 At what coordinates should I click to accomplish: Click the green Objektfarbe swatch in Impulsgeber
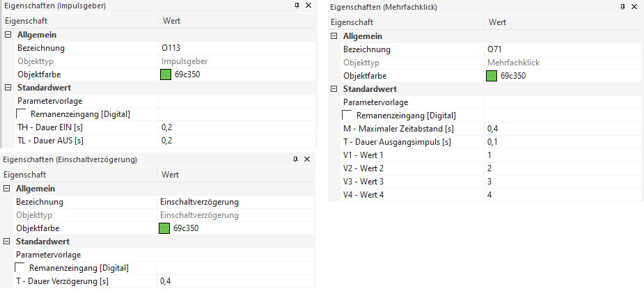tap(166, 74)
